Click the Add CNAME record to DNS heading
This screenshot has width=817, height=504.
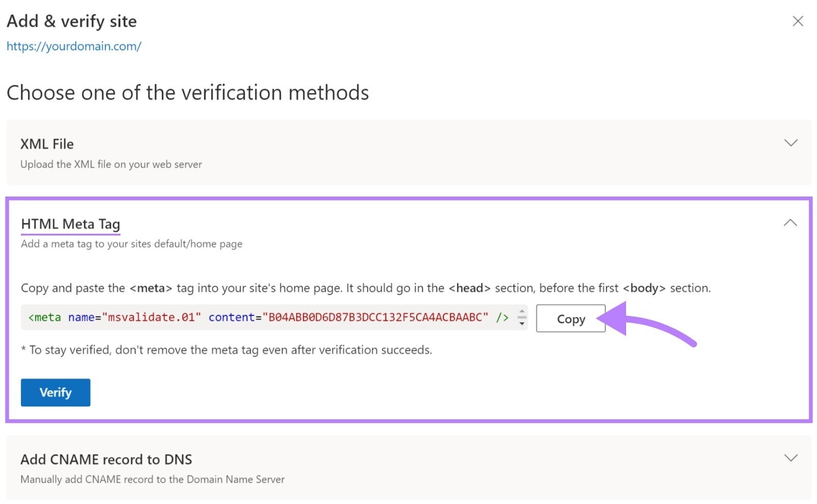106,459
